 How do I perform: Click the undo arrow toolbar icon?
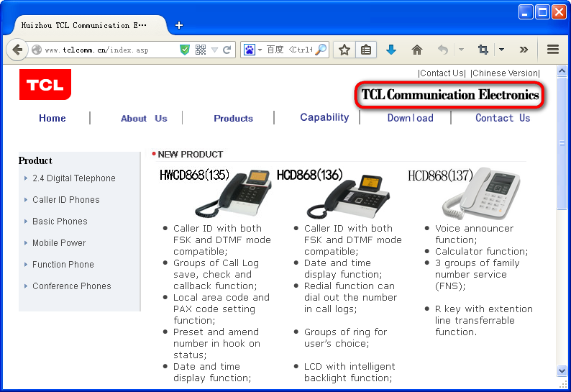click(443, 50)
